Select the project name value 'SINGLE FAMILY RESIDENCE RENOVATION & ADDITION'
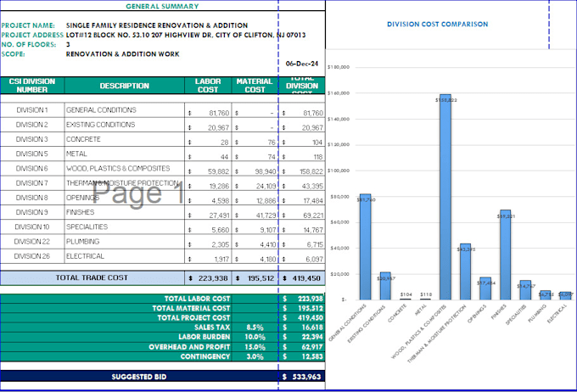Image resolution: width=577 pixels, height=392 pixels. 157,25
